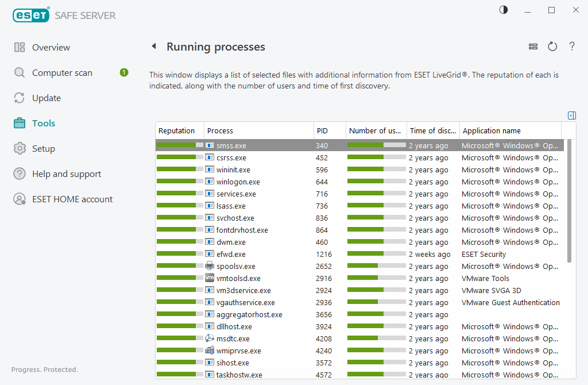Image resolution: width=588 pixels, height=385 pixels.
Task: Toggle dark mode with the half-circle titlebar icon
Action: coord(503,10)
